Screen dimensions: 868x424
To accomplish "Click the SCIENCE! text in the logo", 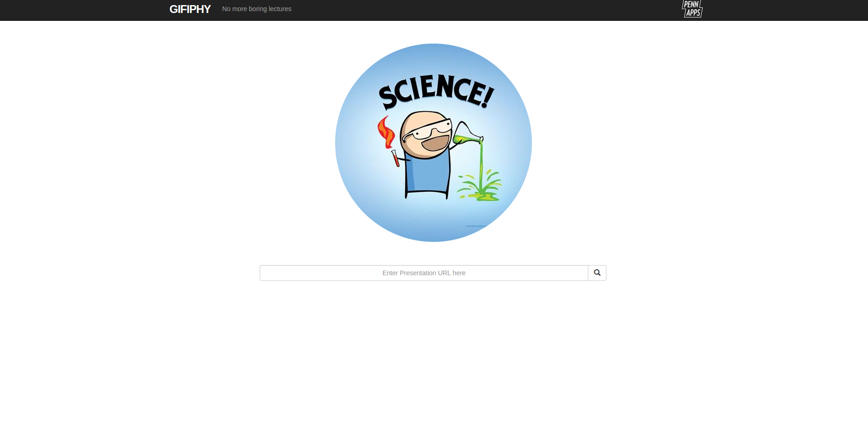I will 437,91.
